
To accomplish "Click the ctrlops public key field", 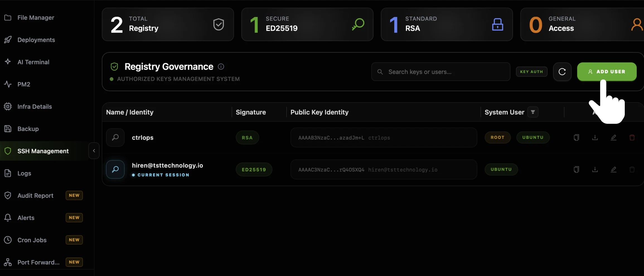I will pyautogui.click(x=384, y=137).
